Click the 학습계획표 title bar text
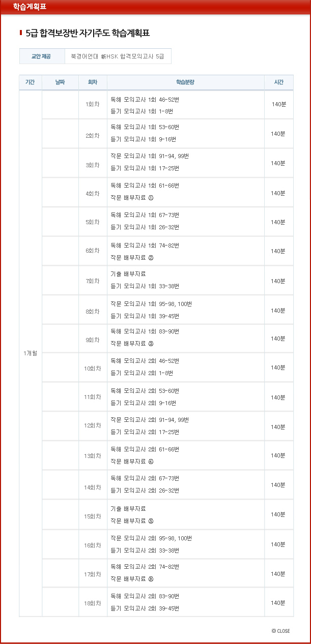The image size is (311, 644). tap(30, 7)
